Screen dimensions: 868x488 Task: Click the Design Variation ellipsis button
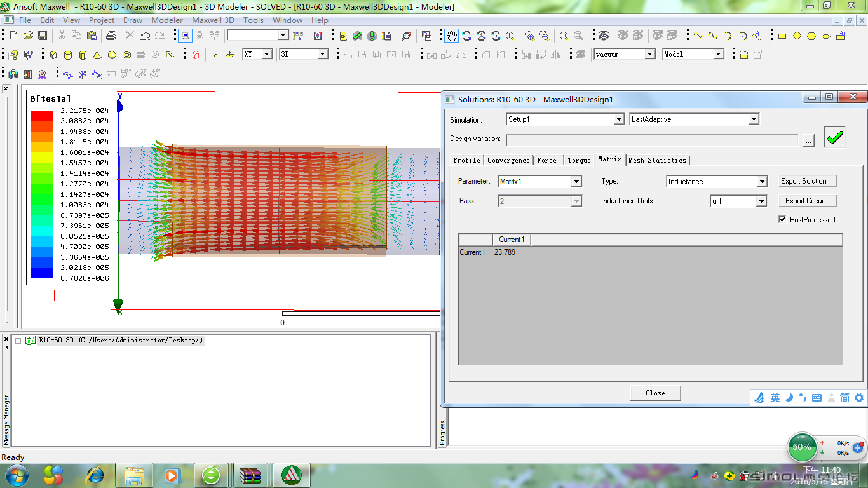[x=808, y=141]
